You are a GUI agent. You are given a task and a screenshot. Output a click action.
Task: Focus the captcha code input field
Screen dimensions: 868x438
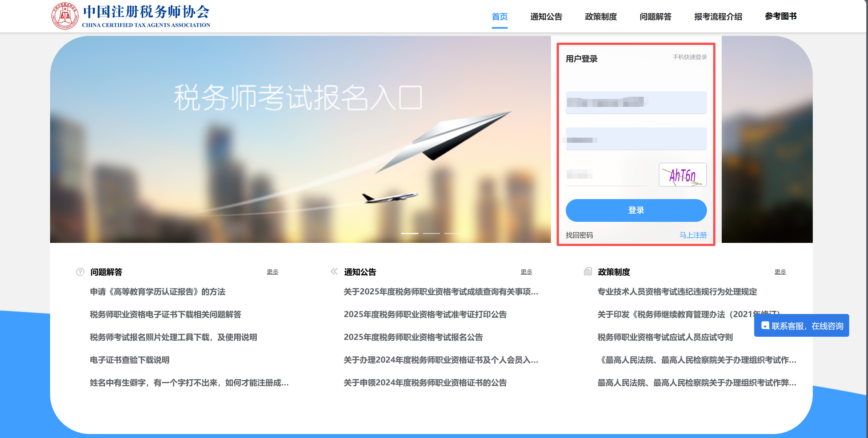coord(606,175)
